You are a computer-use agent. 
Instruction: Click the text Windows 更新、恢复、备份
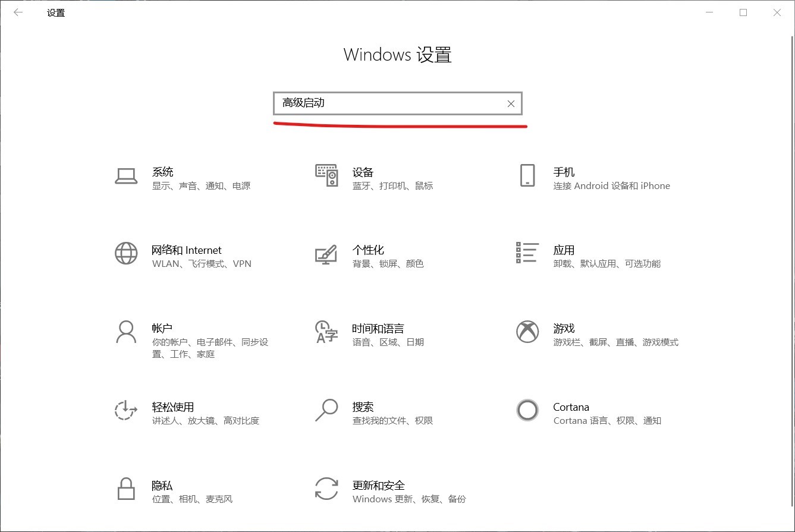409,499
